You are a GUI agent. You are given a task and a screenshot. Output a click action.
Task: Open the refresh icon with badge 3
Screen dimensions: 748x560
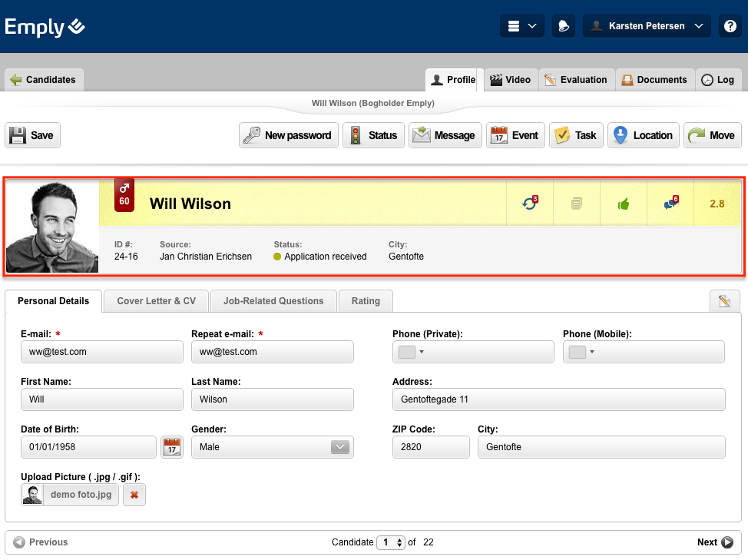[530, 204]
